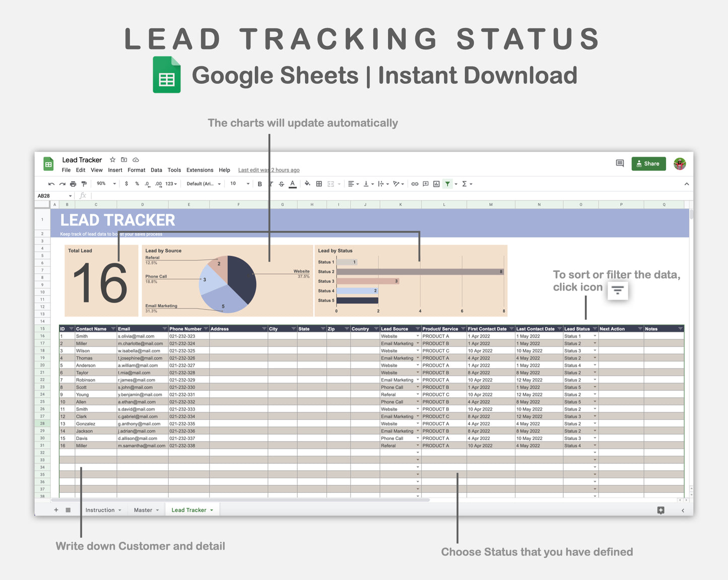Screen dimensions: 728x580
Task: Open the Last edit was 2 hours ago link
Action: 269,170
